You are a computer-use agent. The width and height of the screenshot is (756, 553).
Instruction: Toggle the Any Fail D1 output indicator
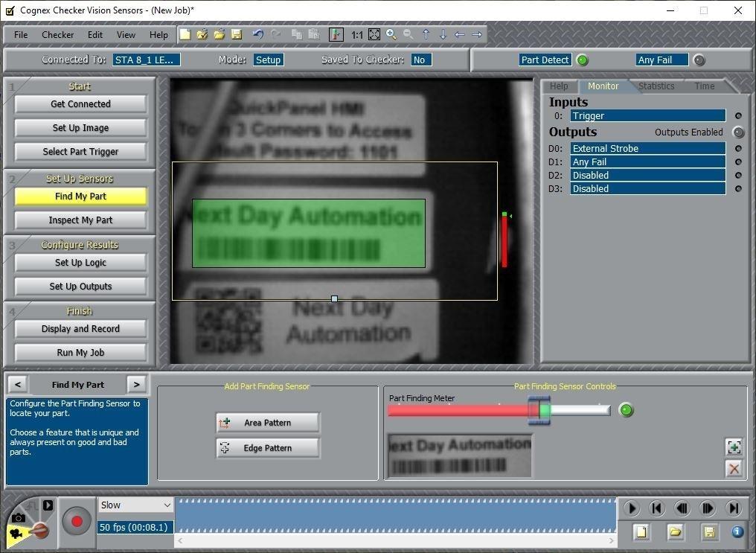tap(738, 162)
